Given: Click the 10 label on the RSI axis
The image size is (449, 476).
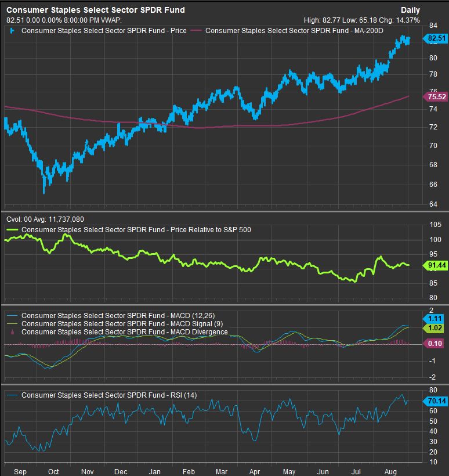Looking at the screenshot, I should [x=433, y=462].
